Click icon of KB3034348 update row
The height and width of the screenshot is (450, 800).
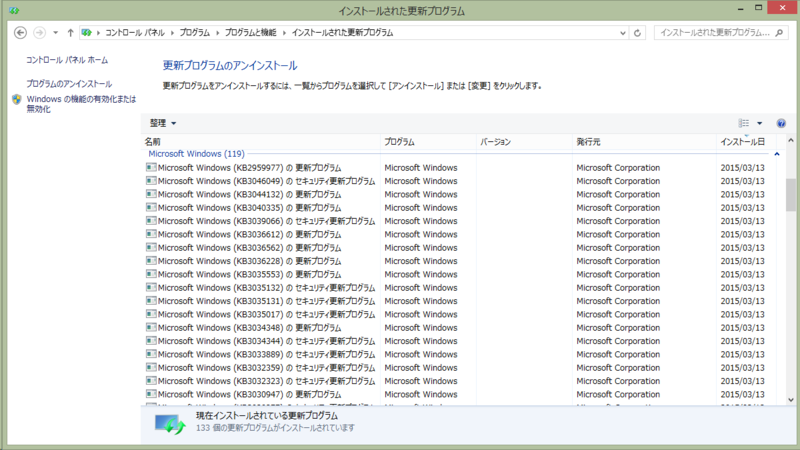(x=151, y=327)
